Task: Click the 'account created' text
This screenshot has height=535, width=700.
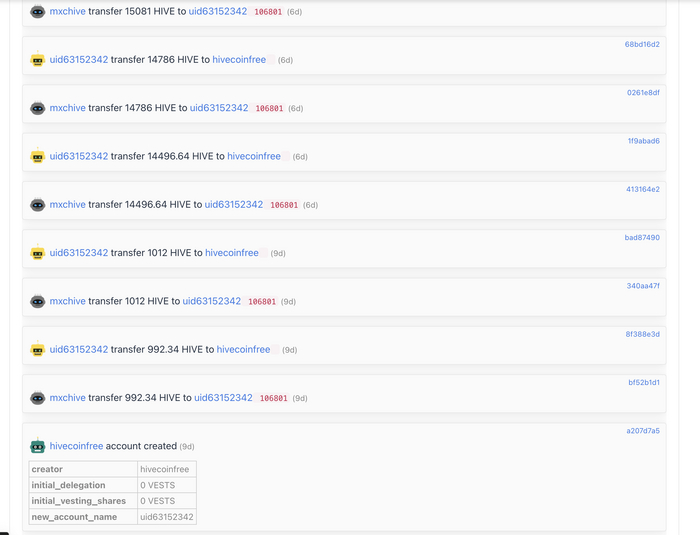Action: [x=141, y=446]
